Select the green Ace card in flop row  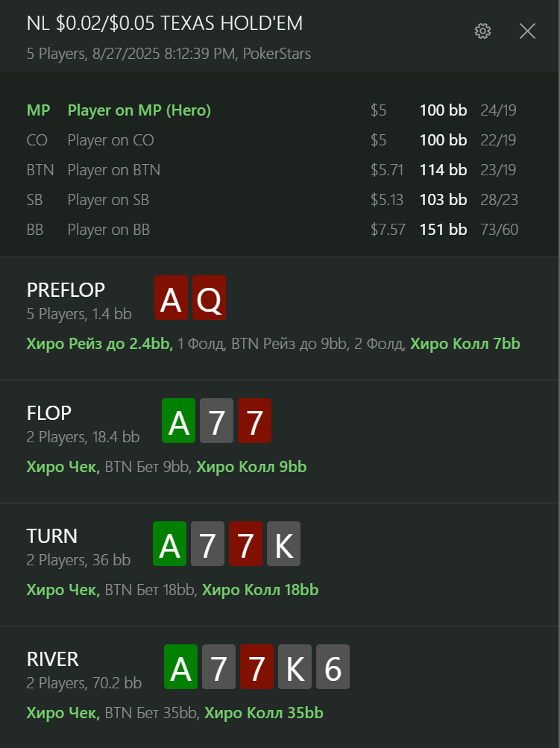pyautogui.click(x=178, y=421)
